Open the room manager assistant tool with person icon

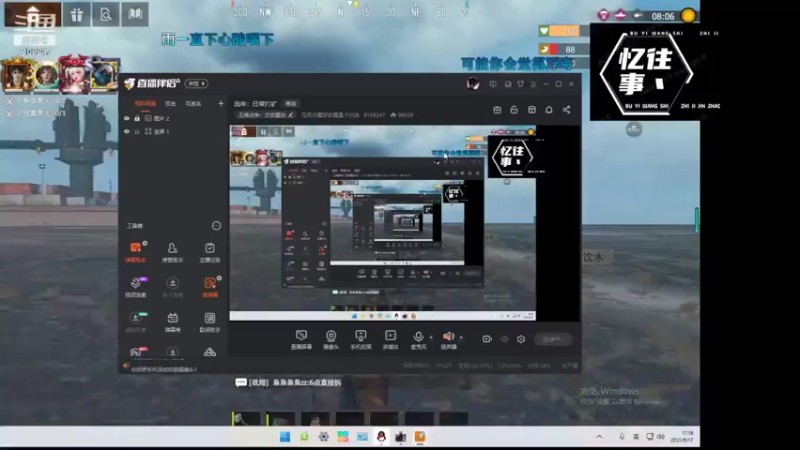point(172,252)
